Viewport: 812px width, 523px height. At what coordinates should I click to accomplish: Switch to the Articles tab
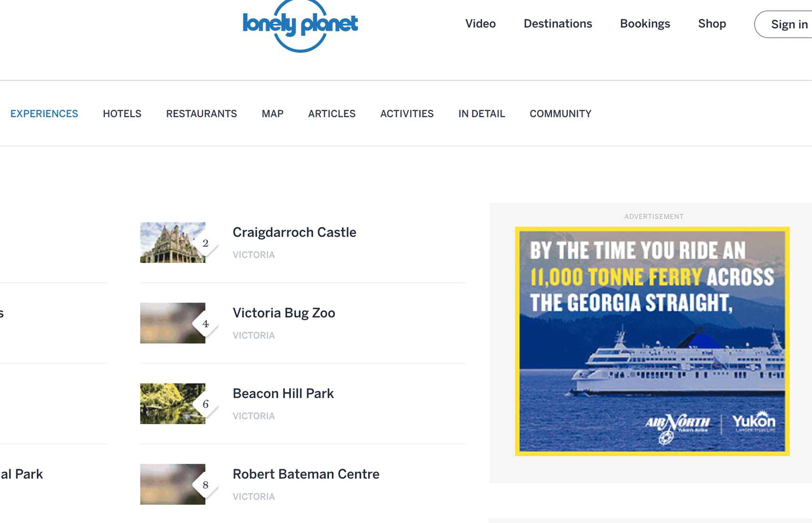tap(332, 114)
